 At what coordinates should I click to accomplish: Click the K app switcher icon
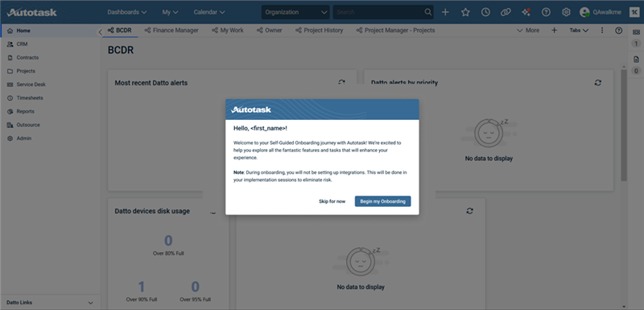(634, 12)
